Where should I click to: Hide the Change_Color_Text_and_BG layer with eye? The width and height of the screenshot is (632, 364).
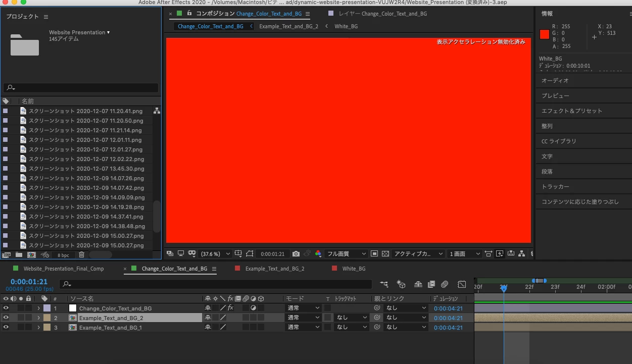pyautogui.click(x=6, y=308)
